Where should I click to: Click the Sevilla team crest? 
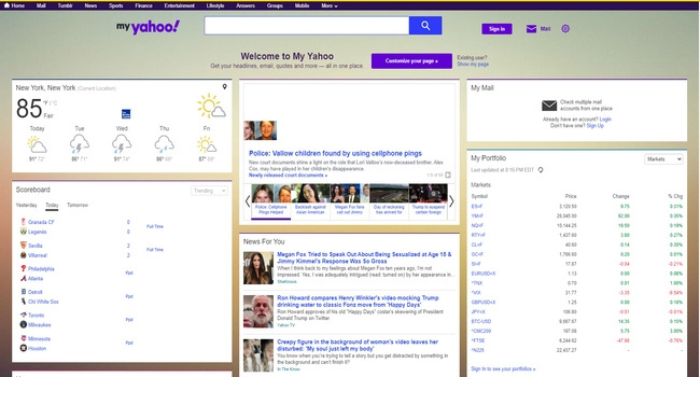(x=23, y=245)
